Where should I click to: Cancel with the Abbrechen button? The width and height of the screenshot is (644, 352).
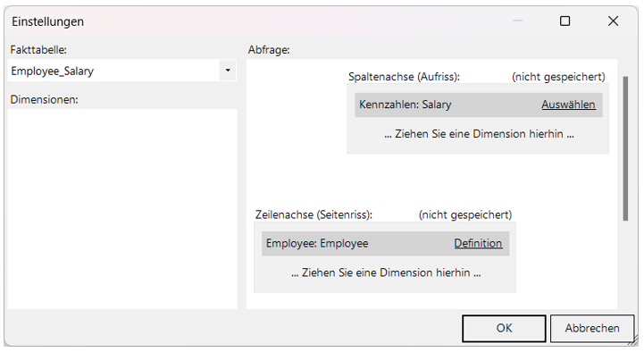[x=592, y=328]
